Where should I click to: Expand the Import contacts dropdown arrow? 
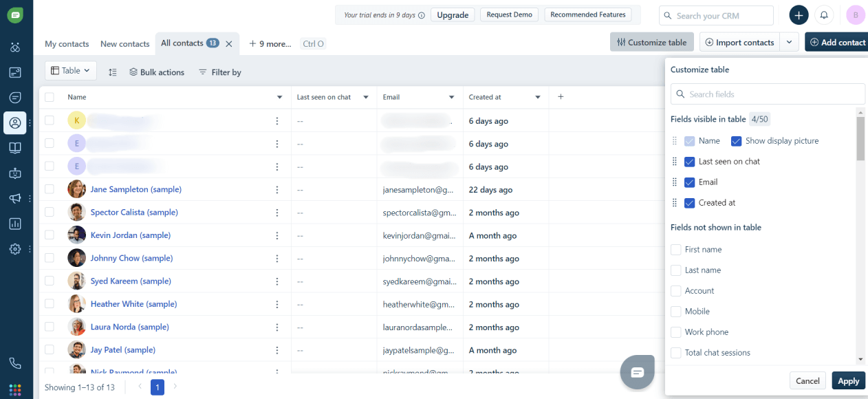(789, 42)
